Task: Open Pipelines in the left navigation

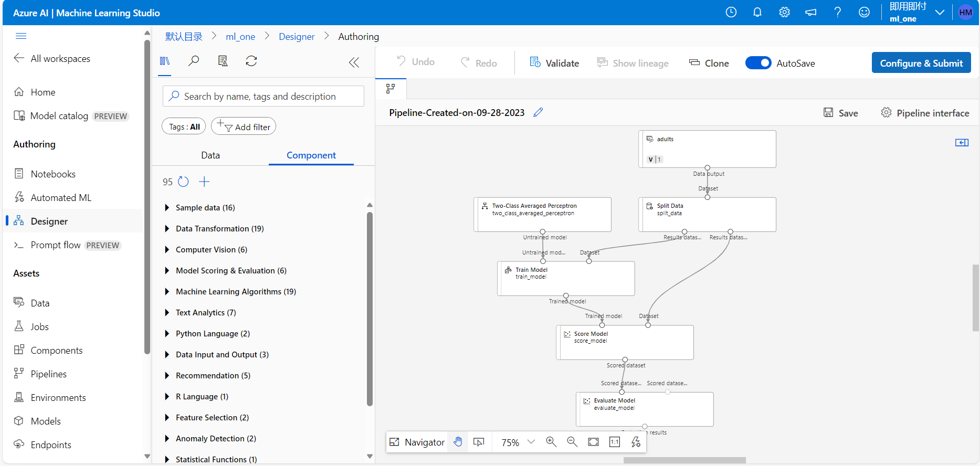Action: [48, 374]
